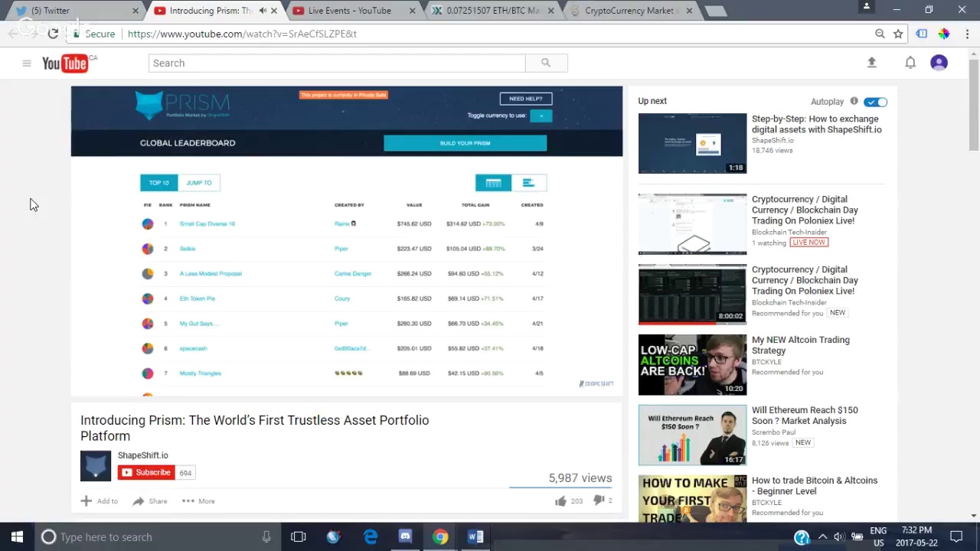
Task: Switch to Word in the taskbar
Action: 475,537
